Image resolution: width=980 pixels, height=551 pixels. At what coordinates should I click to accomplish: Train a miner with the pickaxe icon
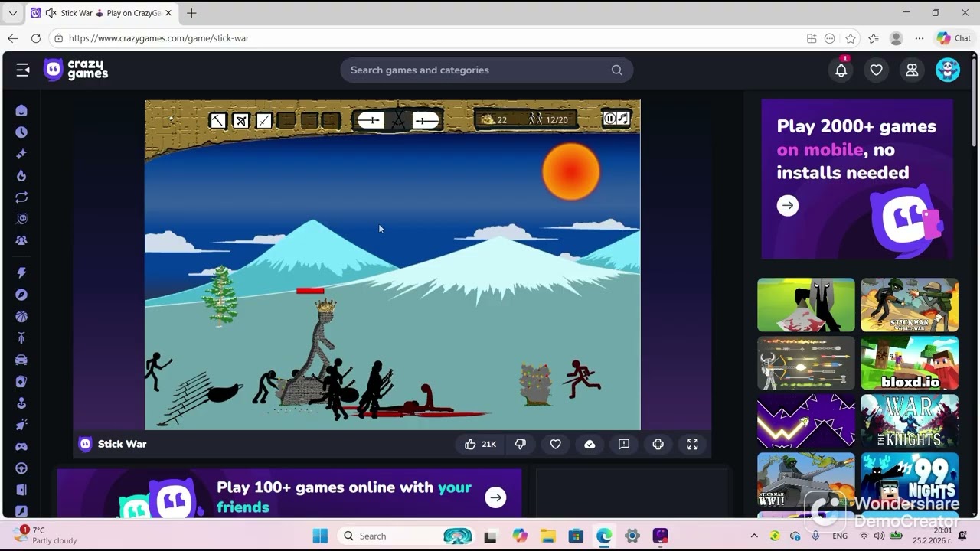tap(218, 120)
